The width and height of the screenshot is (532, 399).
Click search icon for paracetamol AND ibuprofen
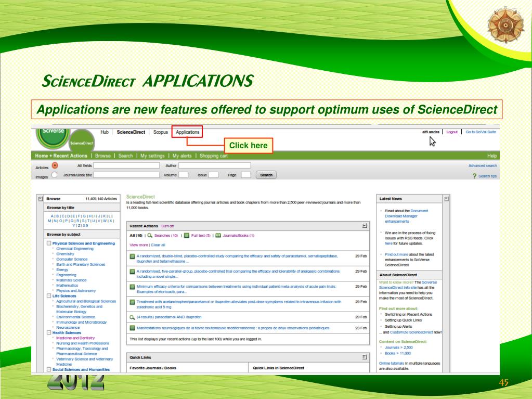click(132, 317)
